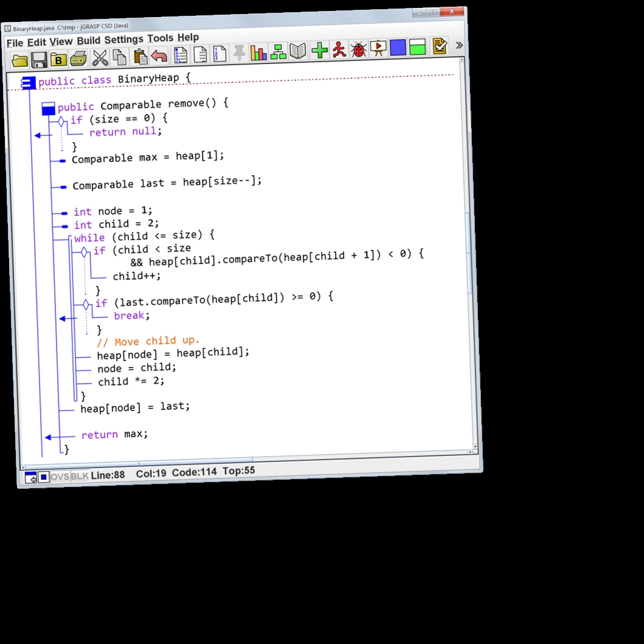Click the 'heap[node] = last;' line
644x644 pixels.
[135, 407]
